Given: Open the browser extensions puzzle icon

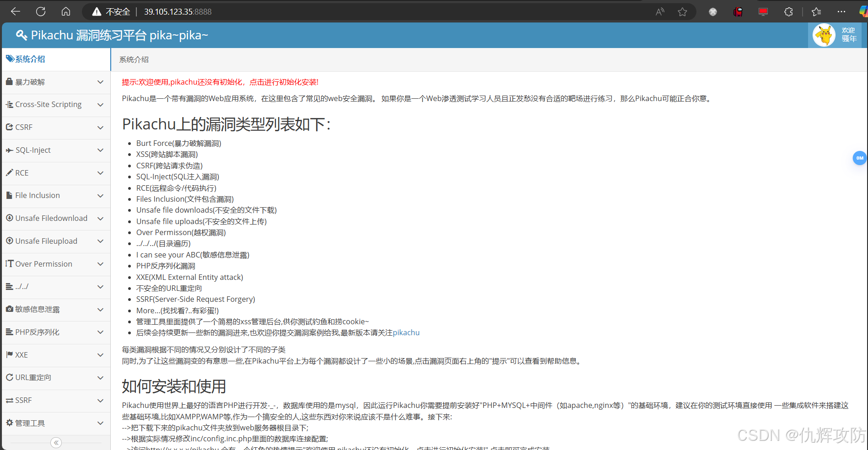Looking at the screenshot, I should 788,12.
